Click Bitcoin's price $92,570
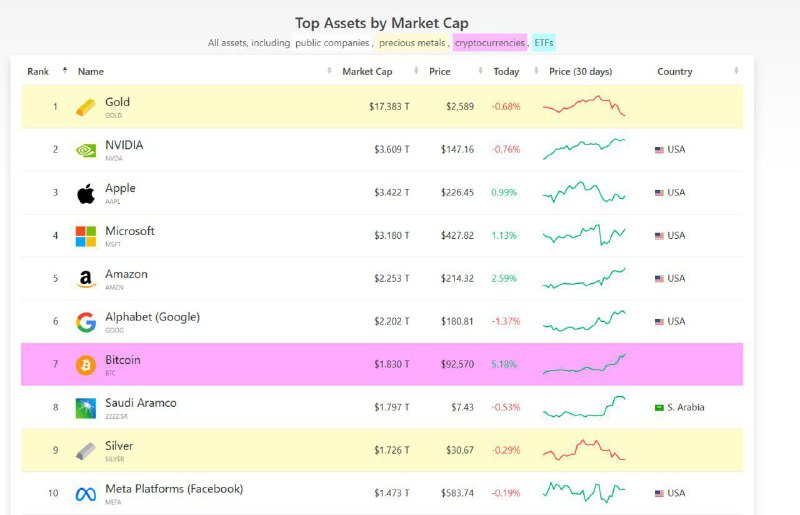This screenshot has height=515, width=800. (x=457, y=364)
